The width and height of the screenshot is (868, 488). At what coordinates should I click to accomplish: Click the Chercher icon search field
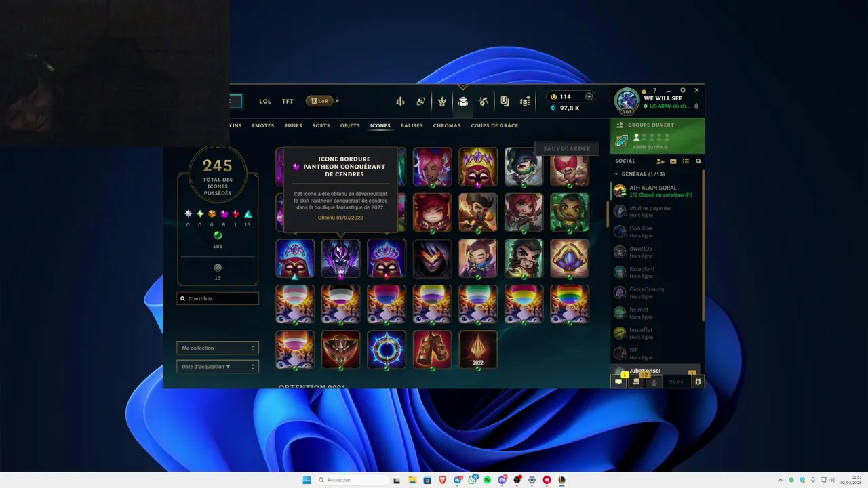[x=218, y=298]
